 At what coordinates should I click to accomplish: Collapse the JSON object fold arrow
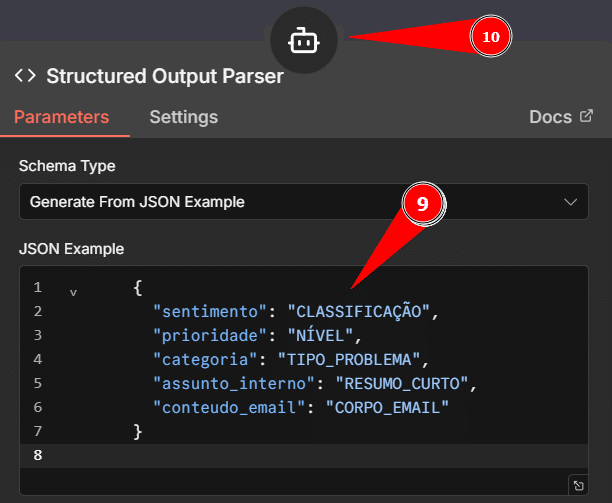(x=73, y=292)
